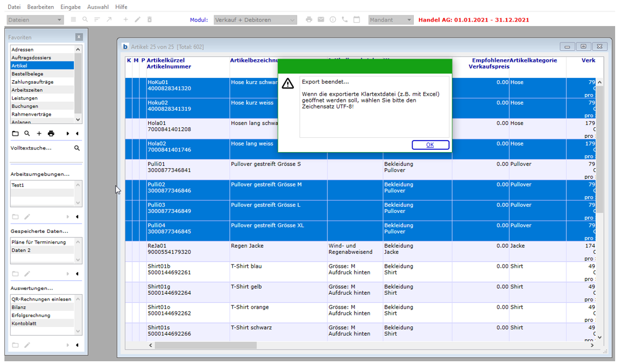Image resolution: width=619 pixels, height=364 pixels.
Task: Click the phone icon in top toolbar
Action: (345, 20)
